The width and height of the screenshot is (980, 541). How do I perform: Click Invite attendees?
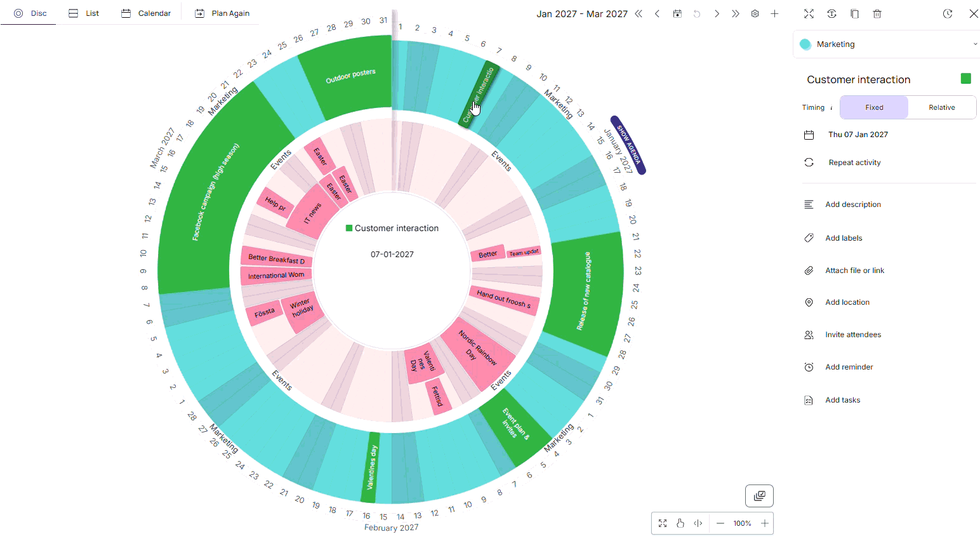(x=853, y=335)
